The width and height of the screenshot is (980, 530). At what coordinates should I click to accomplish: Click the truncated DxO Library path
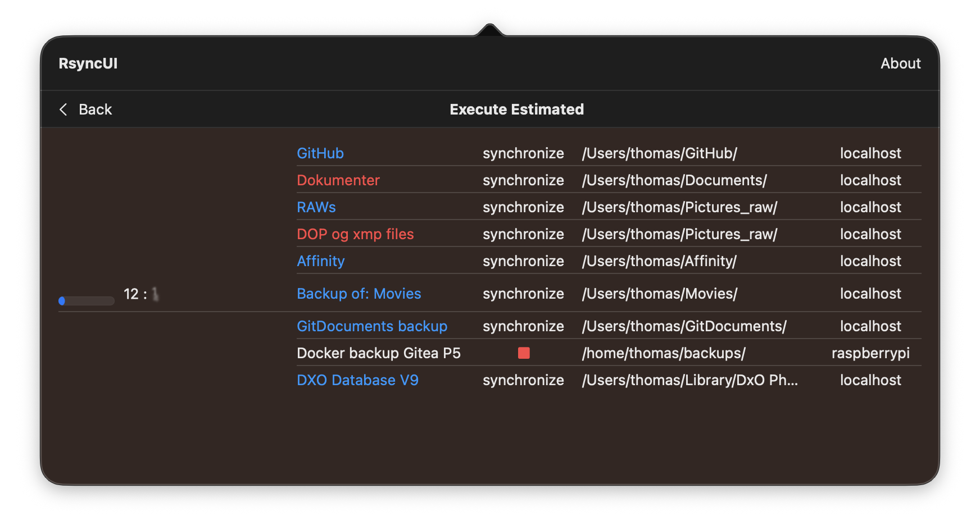pos(689,380)
